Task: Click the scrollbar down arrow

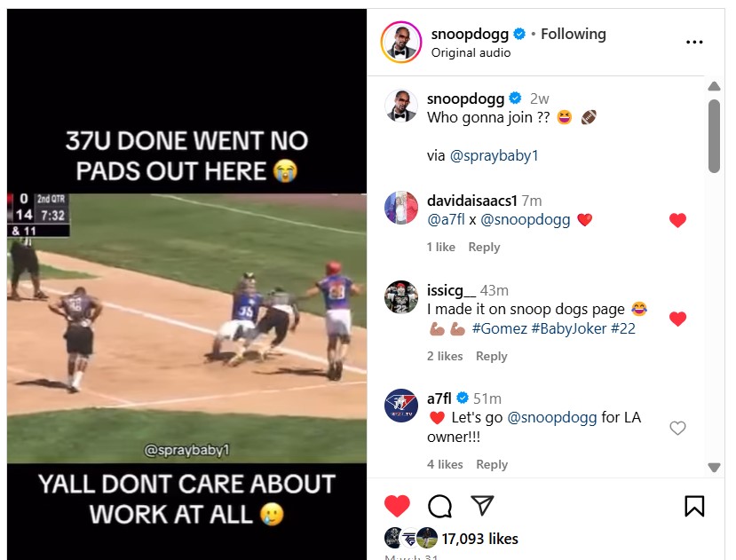Action: pos(714,468)
